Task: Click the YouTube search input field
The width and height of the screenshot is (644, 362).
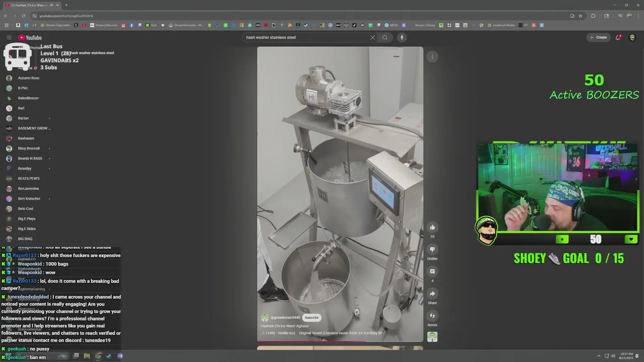Action: (x=306, y=37)
